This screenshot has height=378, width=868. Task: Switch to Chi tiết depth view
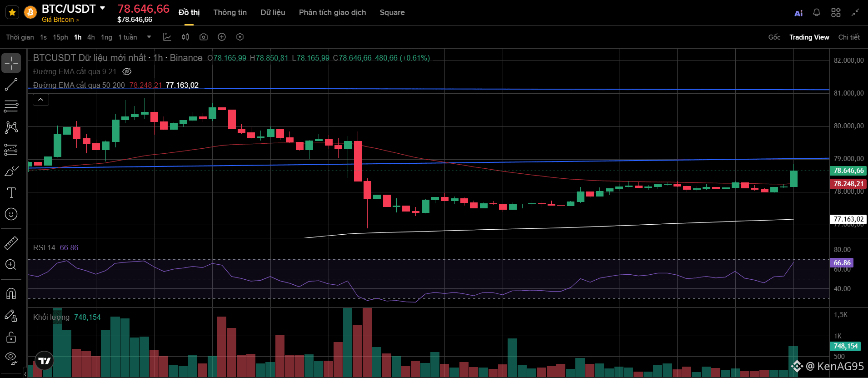[849, 37]
